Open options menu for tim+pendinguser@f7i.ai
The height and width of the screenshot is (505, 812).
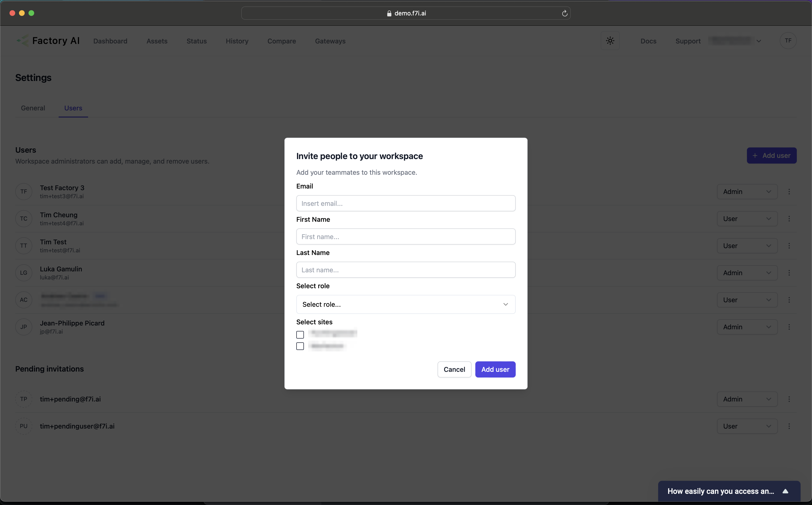[789, 426]
